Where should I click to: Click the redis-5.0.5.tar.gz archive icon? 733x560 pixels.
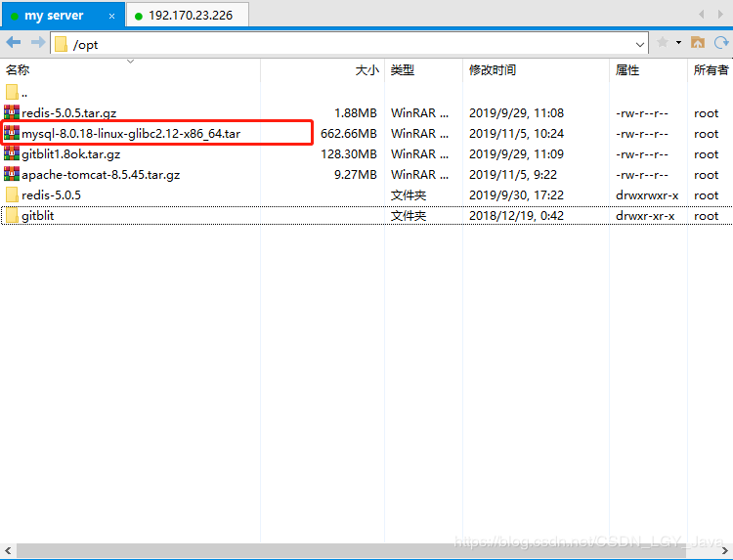12,112
